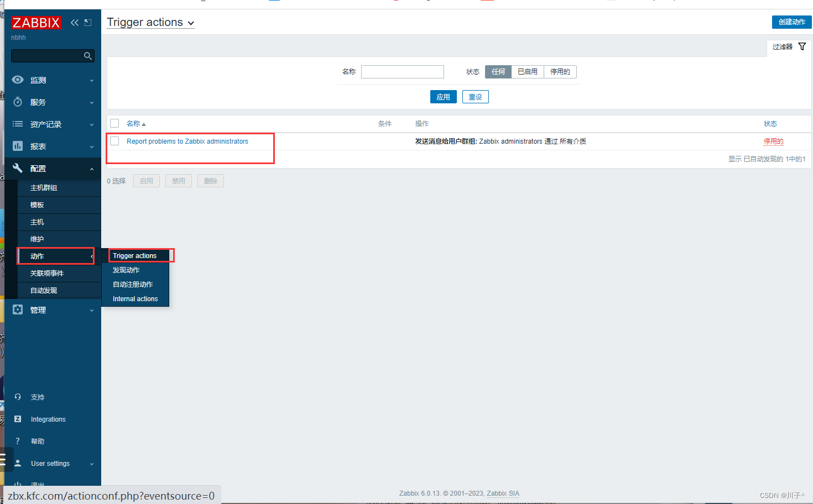813x504 pixels.
Task: Click the gear icon for 管理
Action: (18, 309)
